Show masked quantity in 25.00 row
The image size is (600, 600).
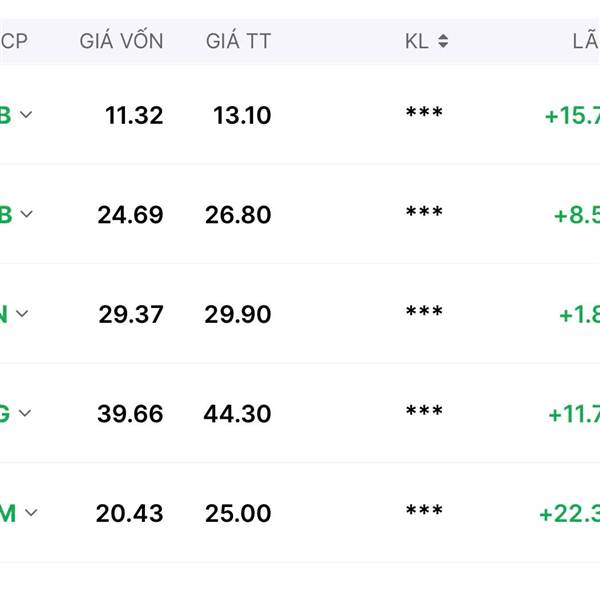[x=424, y=510]
